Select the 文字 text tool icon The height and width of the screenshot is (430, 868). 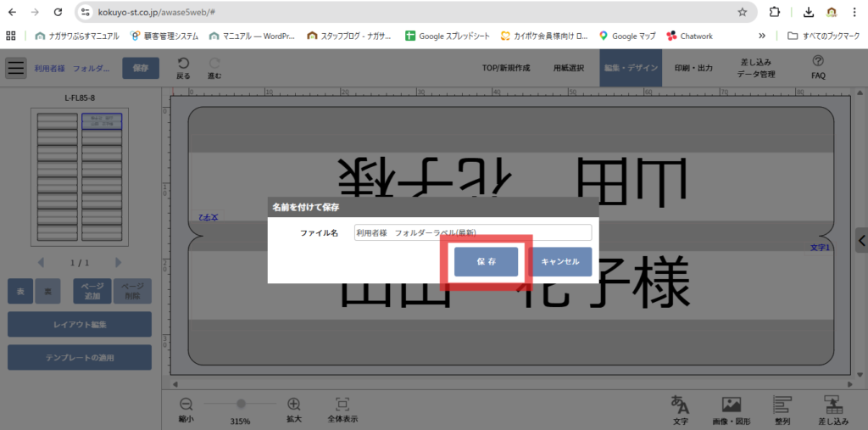[680, 405]
